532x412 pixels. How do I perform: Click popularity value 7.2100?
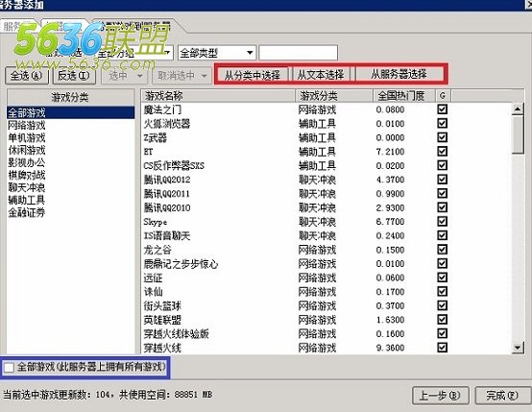coord(390,152)
